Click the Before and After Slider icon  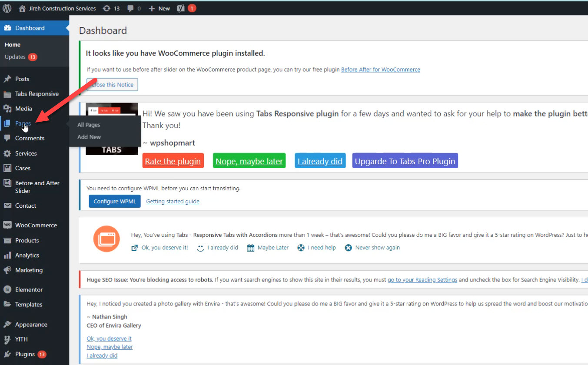[x=7, y=183]
